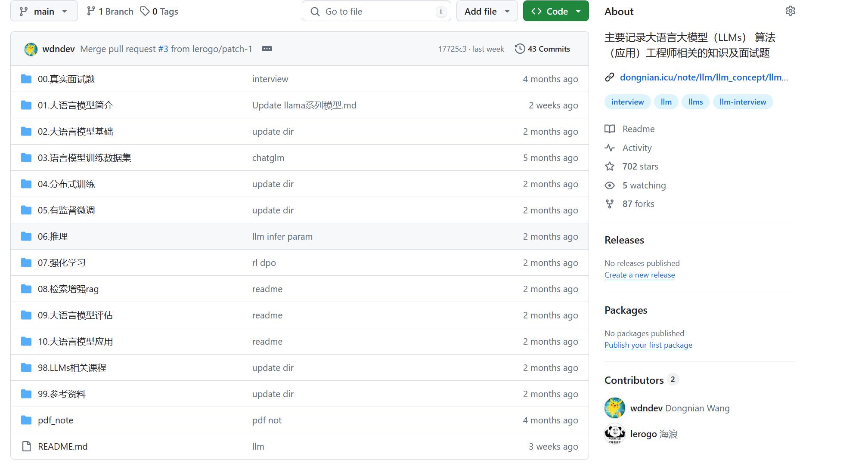
Task: Click the tag icon showing 0 Tags
Action: (x=146, y=11)
